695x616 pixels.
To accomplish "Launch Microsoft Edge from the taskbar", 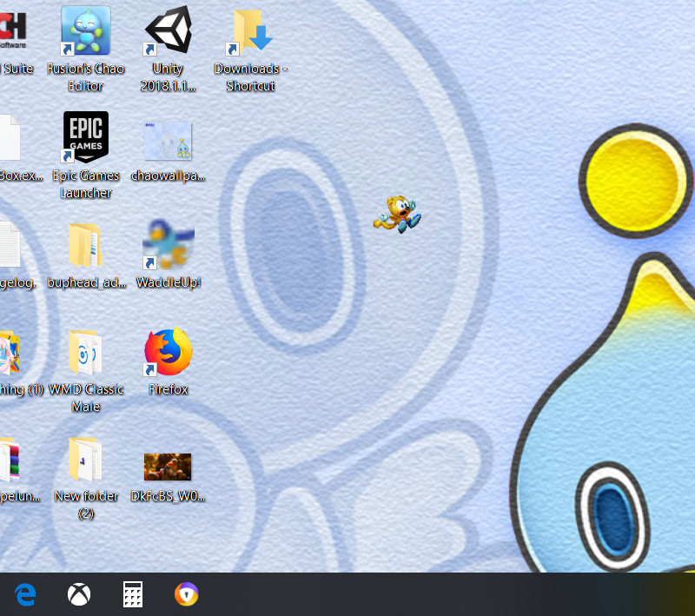I will point(24,594).
